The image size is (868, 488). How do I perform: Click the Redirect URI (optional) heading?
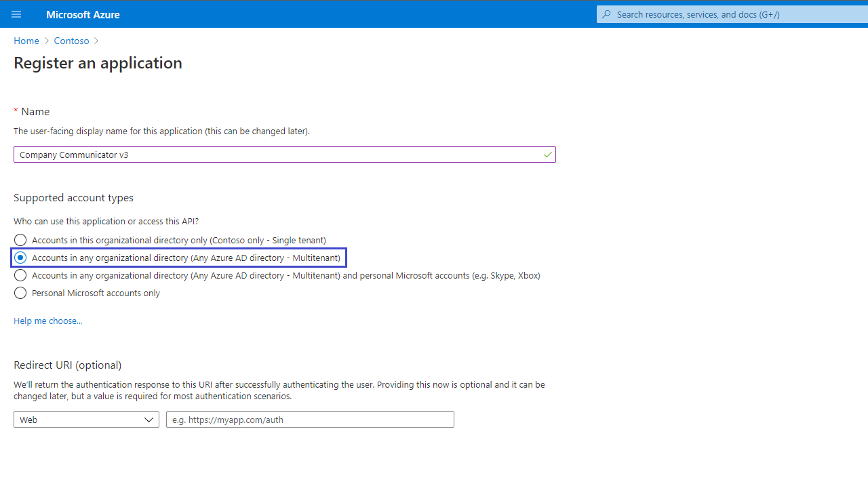tap(68, 365)
